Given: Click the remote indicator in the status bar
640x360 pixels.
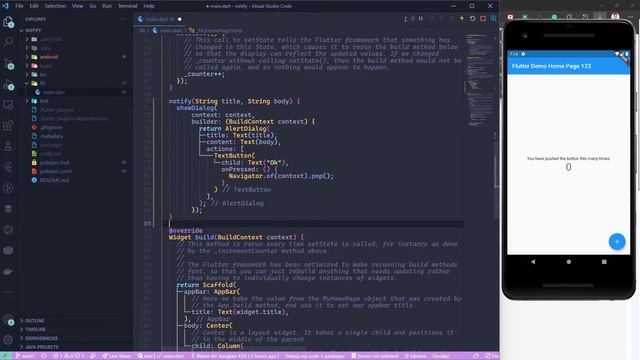Looking at the screenshot, I should click(6, 356).
